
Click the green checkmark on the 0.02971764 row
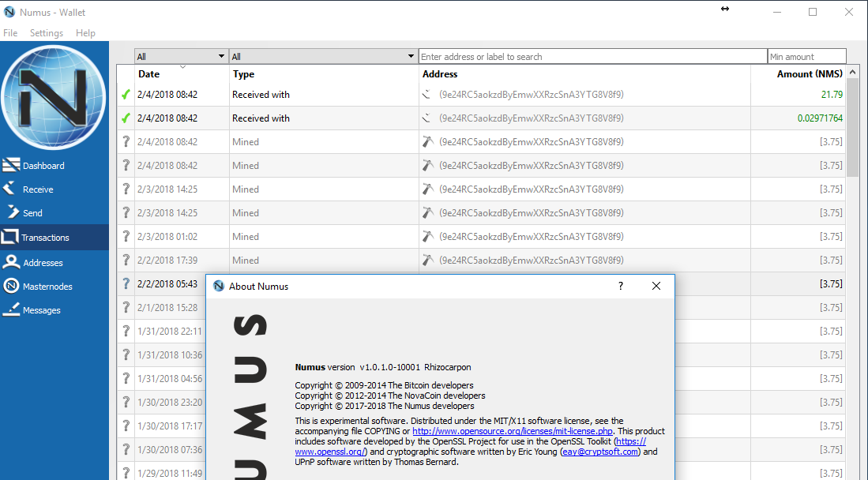coord(126,118)
